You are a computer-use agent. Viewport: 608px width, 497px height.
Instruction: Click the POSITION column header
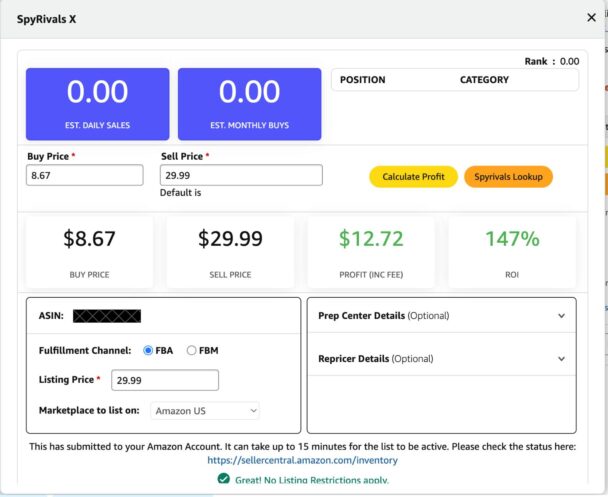[x=363, y=80]
